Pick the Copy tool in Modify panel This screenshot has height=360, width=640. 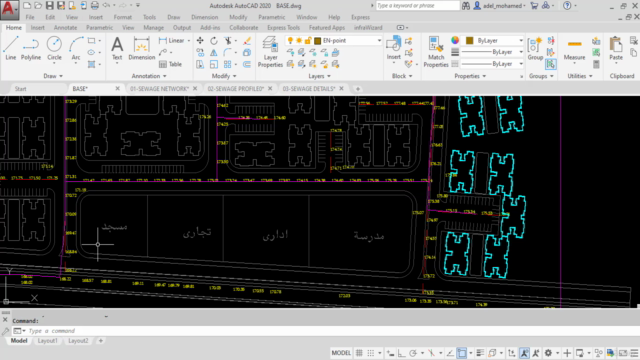tap(200, 52)
